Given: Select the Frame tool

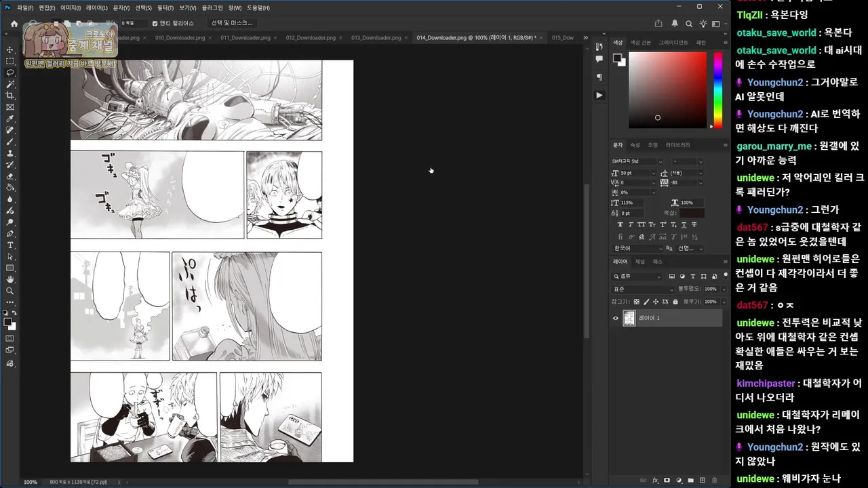Looking at the screenshot, I should click(x=10, y=107).
